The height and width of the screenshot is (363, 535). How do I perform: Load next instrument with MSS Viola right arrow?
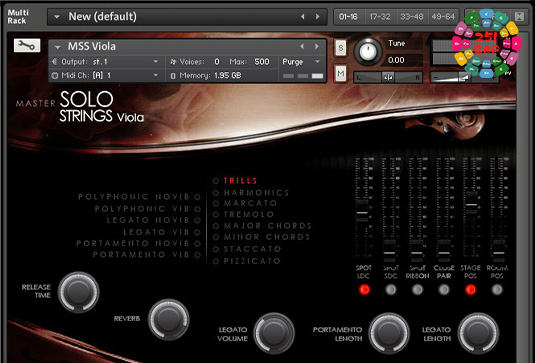pos(317,46)
